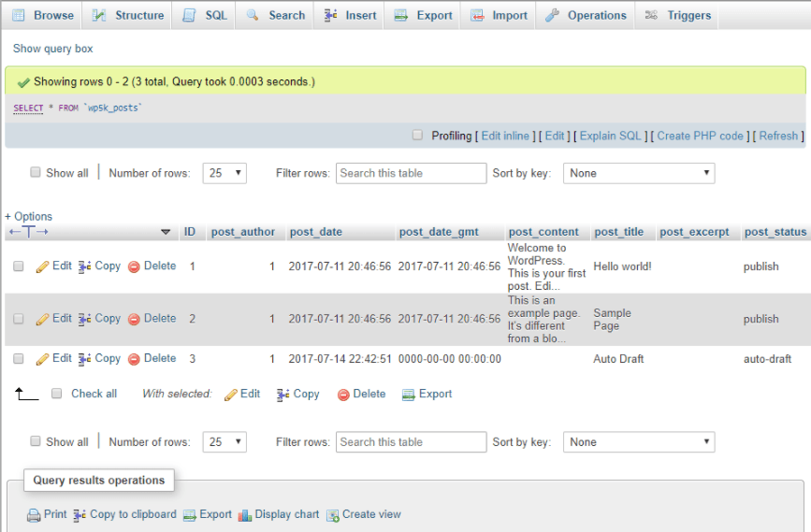Click the Explain SQL link
Image resolution: width=811 pixels, height=532 pixels.
coord(610,136)
